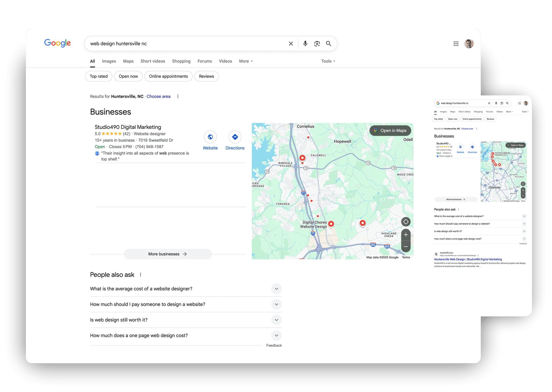Screen dimensions: 552x392
Task: Open the Studio490 Website globe icon
Action: point(210,137)
